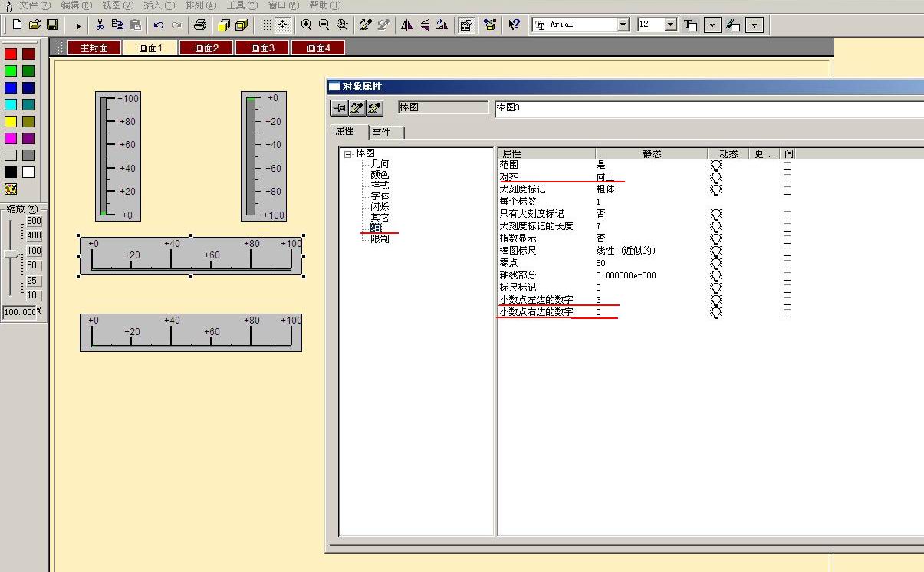Open the font size 12 dropdown
The height and width of the screenshot is (572, 924).
click(670, 25)
